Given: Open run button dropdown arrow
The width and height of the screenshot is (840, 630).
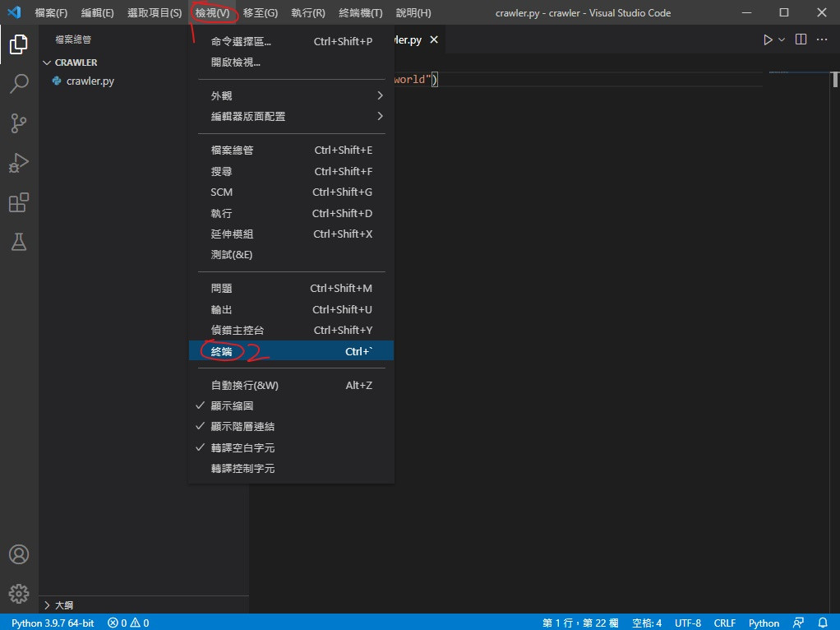Looking at the screenshot, I should (x=782, y=39).
